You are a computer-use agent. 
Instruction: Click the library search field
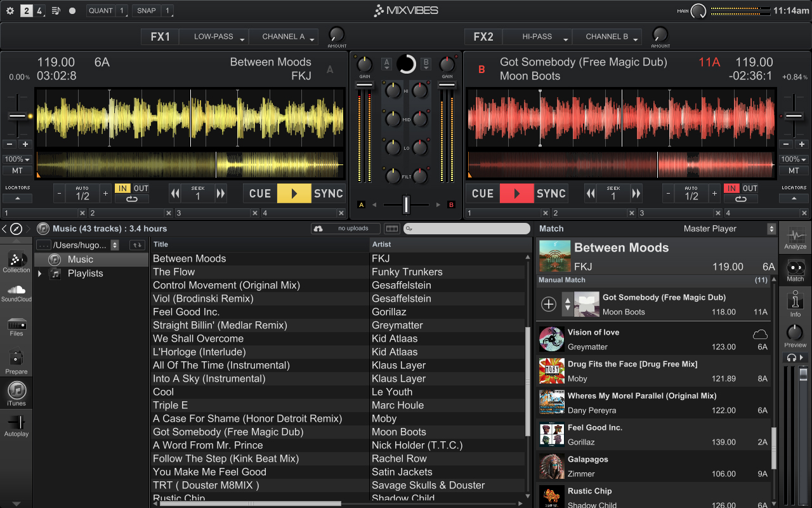(x=467, y=229)
